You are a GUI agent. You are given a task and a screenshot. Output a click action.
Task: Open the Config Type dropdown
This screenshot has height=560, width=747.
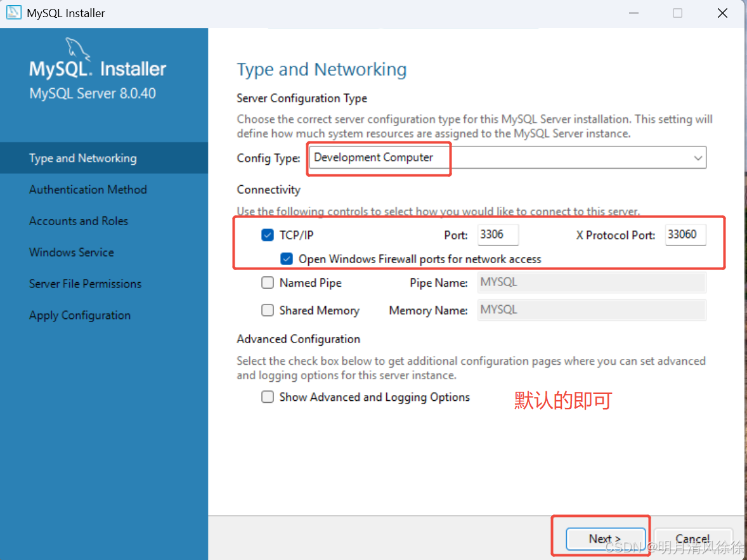point(507,158)
